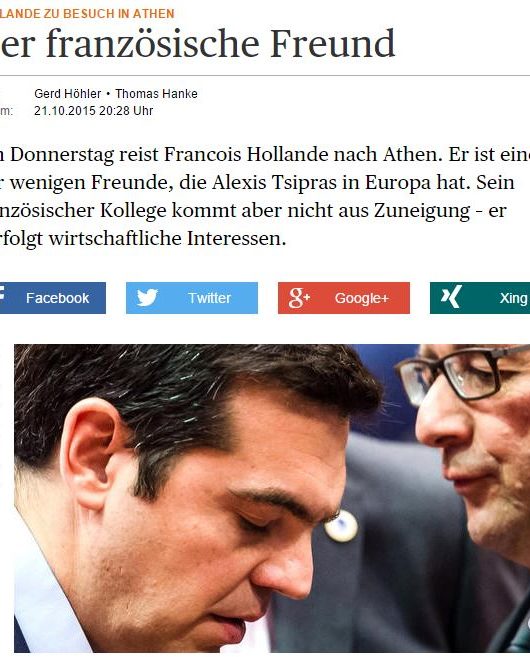Screen dimensions: 530x657
Task: Share the article via the Twitter label
Action: 209,298
